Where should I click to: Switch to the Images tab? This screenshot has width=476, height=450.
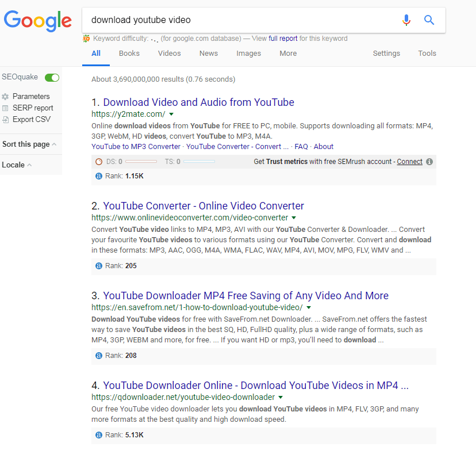(x=248, y=54)
